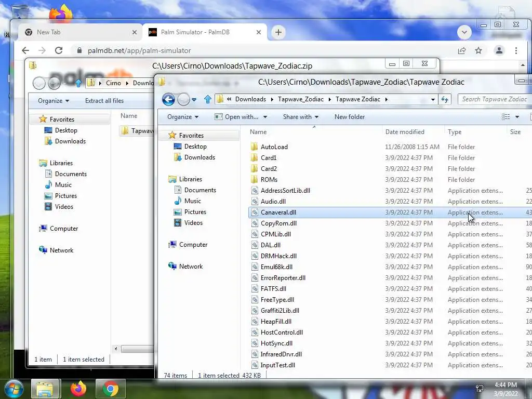Open the ROMs folder
The image size is (532, 399).
point(269,179)
